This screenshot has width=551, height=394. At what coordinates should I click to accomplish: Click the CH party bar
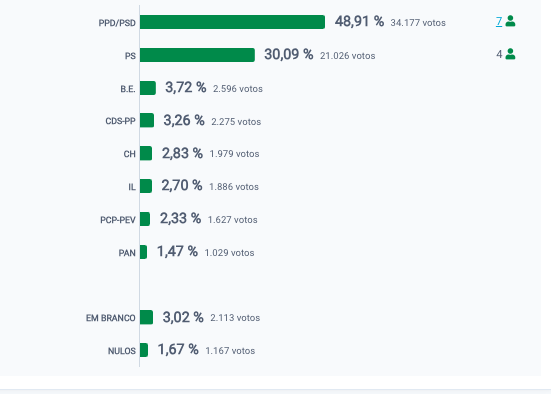146,153
